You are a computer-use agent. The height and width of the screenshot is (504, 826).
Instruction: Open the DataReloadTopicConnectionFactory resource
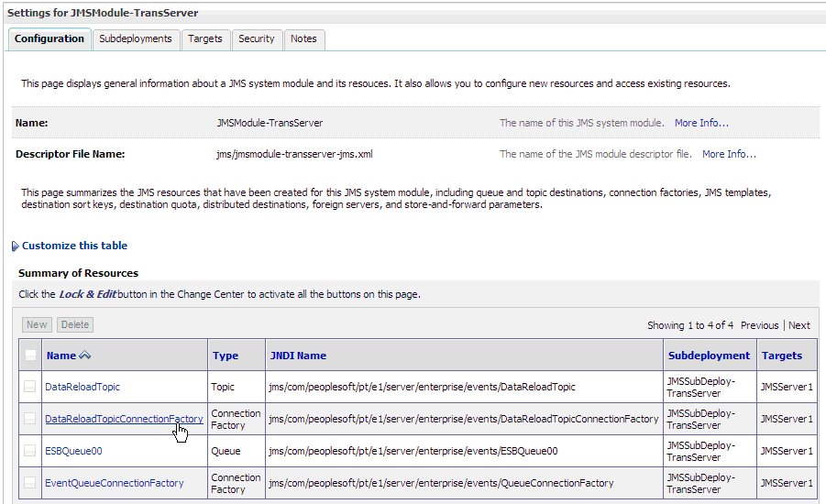coord(124,419)
